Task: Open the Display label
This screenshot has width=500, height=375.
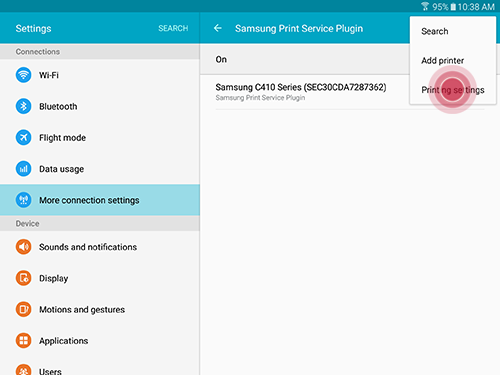Action: click(x=53, y=278)
